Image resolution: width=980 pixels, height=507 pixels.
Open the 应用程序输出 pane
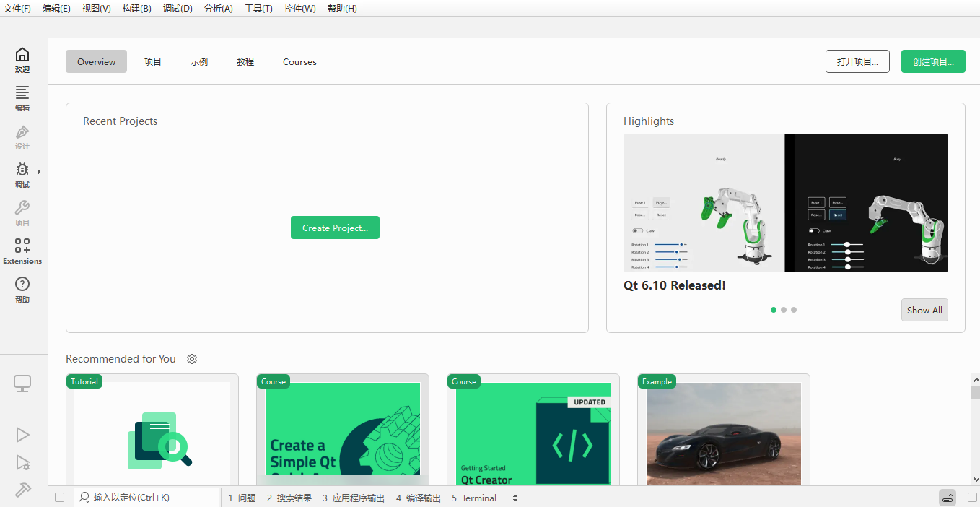click(x=354, y=498)
